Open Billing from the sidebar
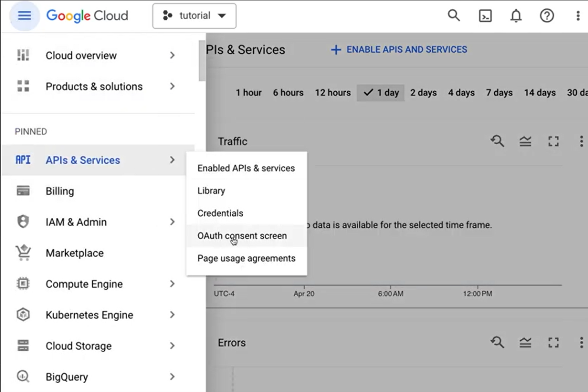 coord(59,191)
